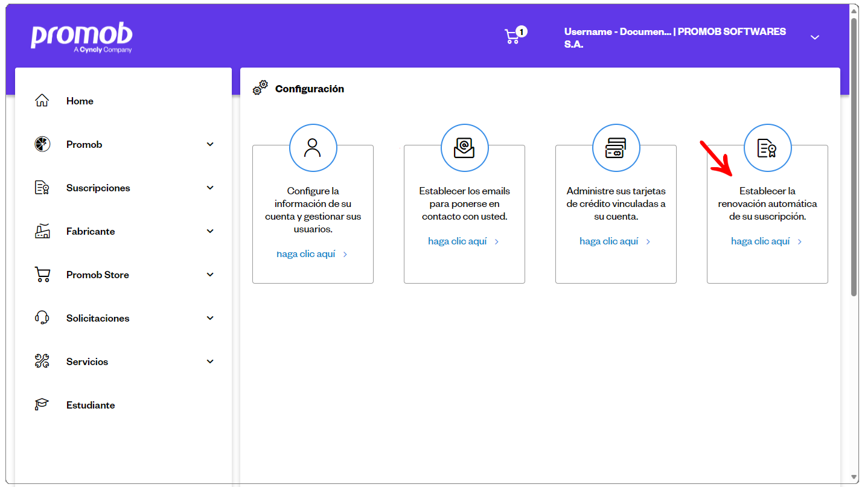Select Servicios menu item

coord(88,361)
